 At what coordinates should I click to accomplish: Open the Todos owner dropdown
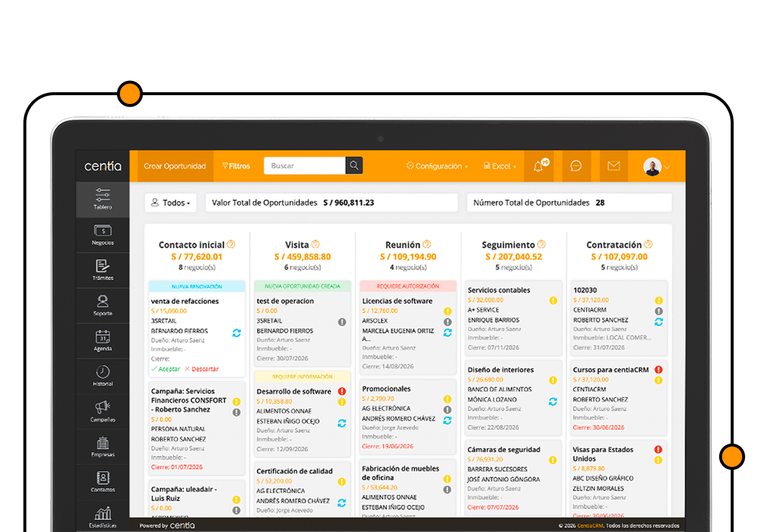coord(171,203)
